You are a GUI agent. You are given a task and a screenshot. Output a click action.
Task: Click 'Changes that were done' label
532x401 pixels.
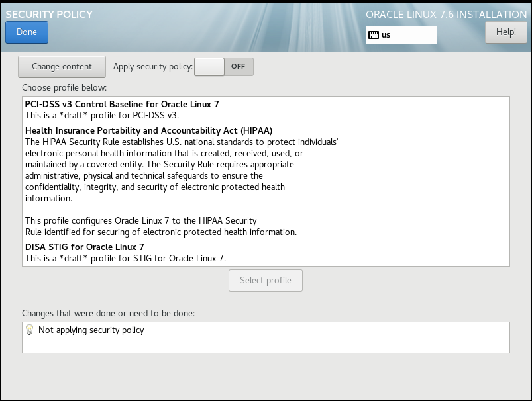[x=108, y=313]
